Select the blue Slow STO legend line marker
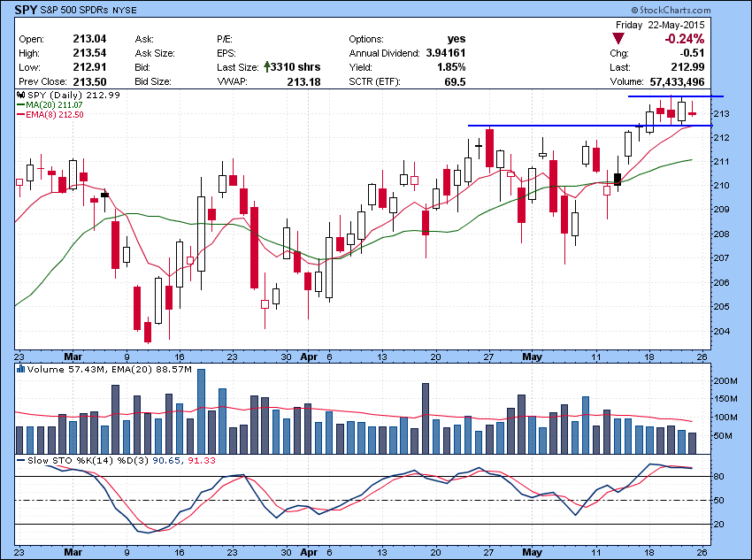Screen dimensions: 752x560 pos(21,460)
